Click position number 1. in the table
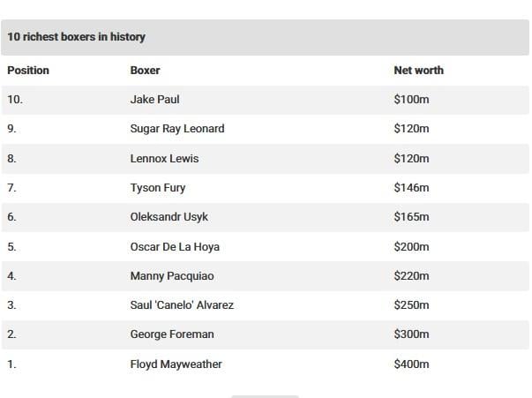Screen dimensions: 532x398 coord(12,364)
